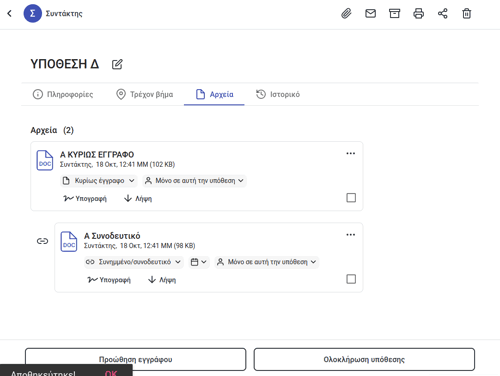Image resolution: width=500 pixels, height=376 pixels.
Task: Open visibility dropdown of Α Συνοδευτικό
Action: pyautogui.click(x=267, y=262)
